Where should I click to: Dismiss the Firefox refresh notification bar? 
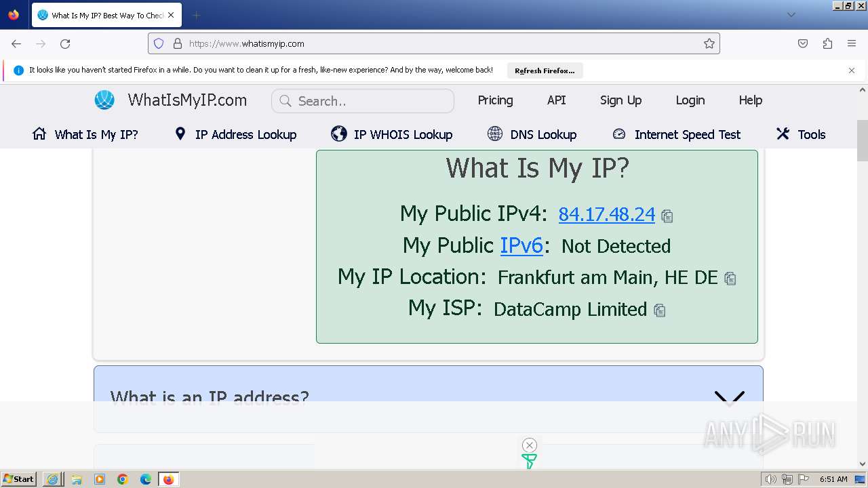pyautogui.click(x=852, y=70)
